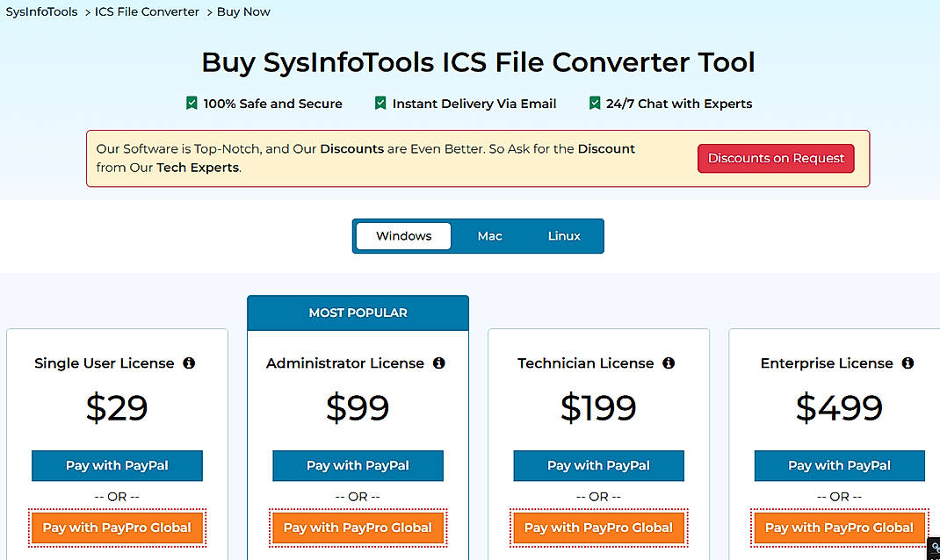Click the Administrator License heading
940x560 pixels.
coord(345,363)
